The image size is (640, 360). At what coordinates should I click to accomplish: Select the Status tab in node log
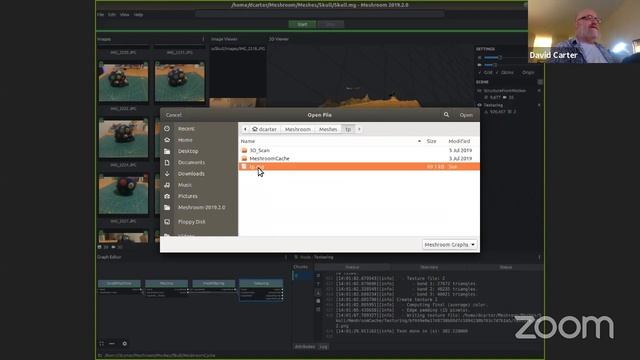pos(506,267)
